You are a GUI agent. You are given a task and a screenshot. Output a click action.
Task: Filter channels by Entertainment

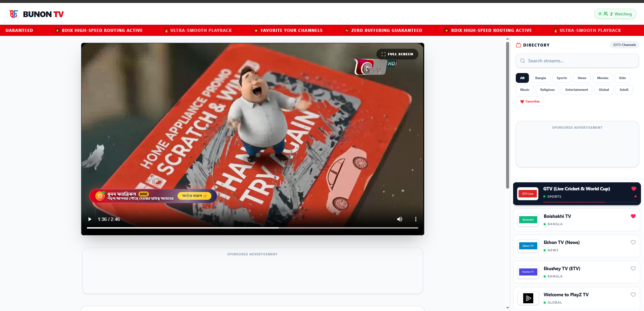577,89
